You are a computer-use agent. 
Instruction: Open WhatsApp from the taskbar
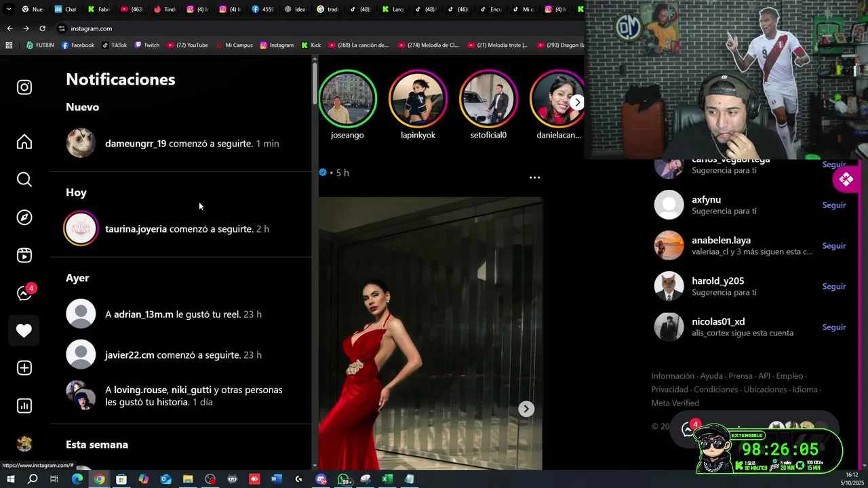coord(343,479)
